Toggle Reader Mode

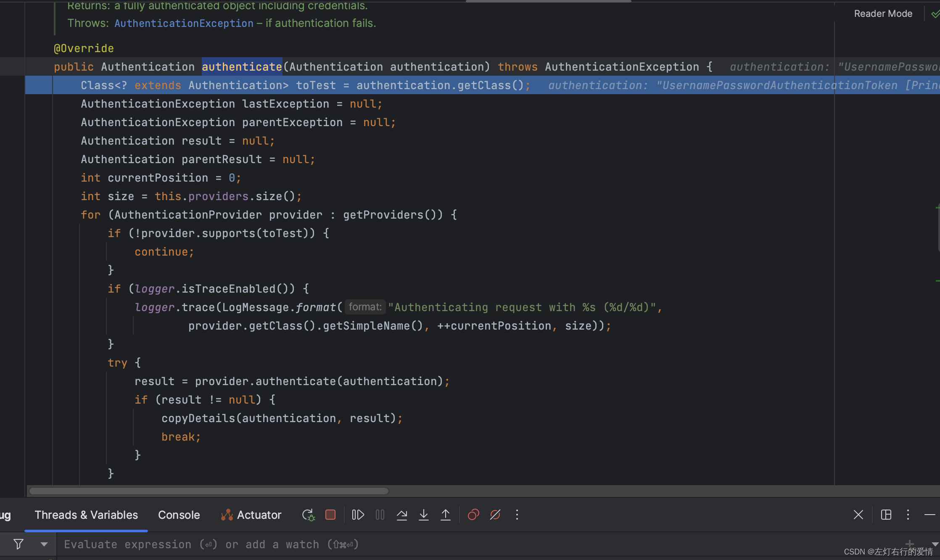click(x=883, y=14)
